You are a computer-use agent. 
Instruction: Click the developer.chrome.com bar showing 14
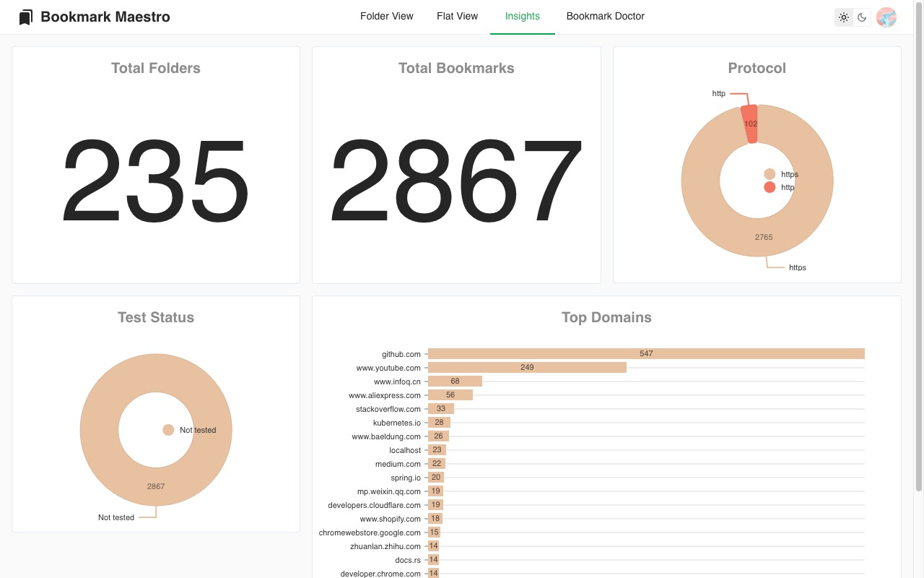coord(434,574)
